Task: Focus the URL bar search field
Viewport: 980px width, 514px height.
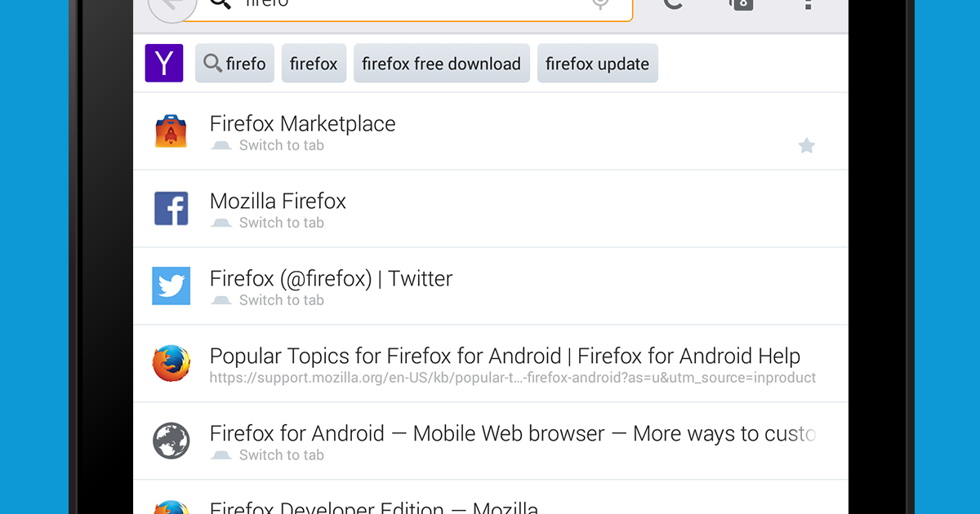Action: pyautogui.click(x=408, y=5)
